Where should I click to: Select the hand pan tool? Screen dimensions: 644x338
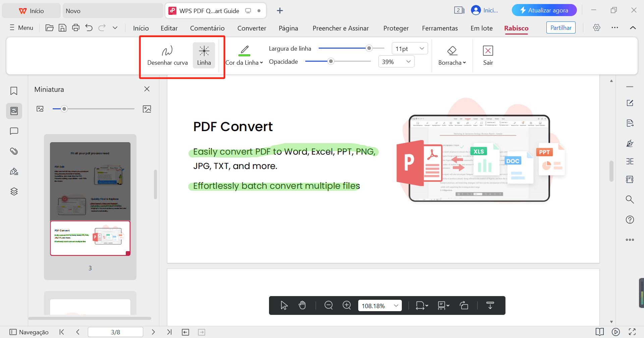click(x=302, y=305)
